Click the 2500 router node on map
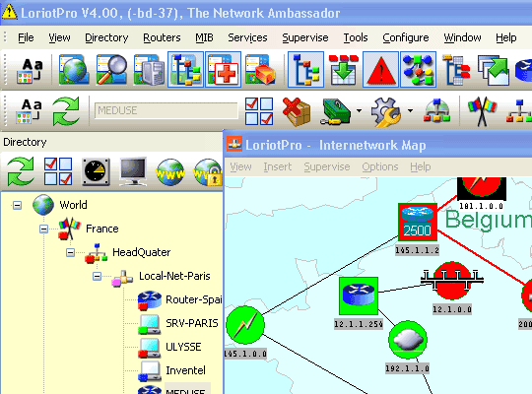Viewport: 532px width, 394px height. tap(418, 223)
